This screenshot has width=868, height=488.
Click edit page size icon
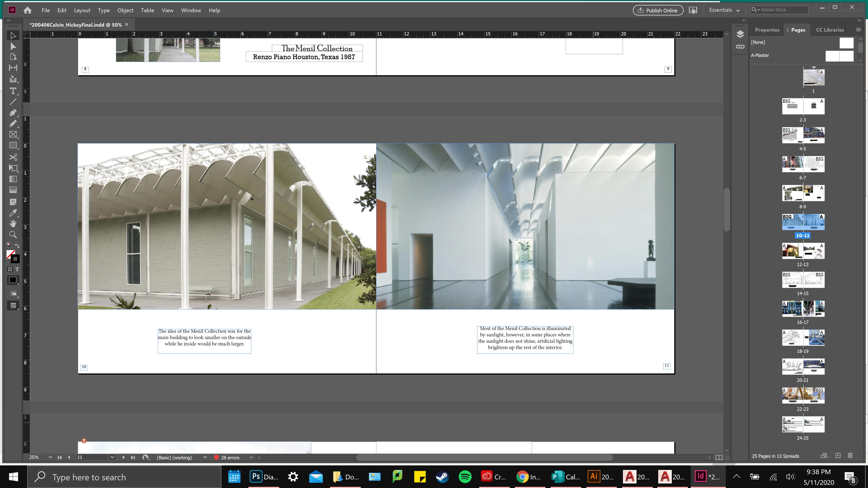tap(824, 456)
